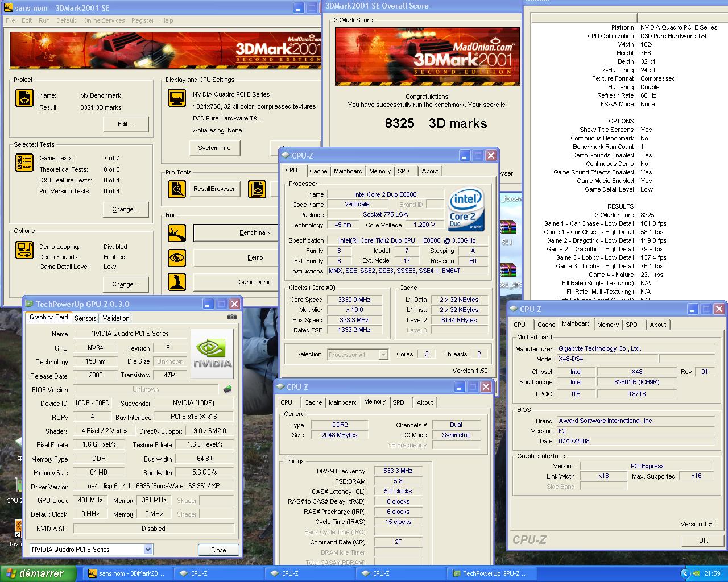The image size is (728, 582).
Task: Click the Benchmark run icon
Action: click(177, 232)
